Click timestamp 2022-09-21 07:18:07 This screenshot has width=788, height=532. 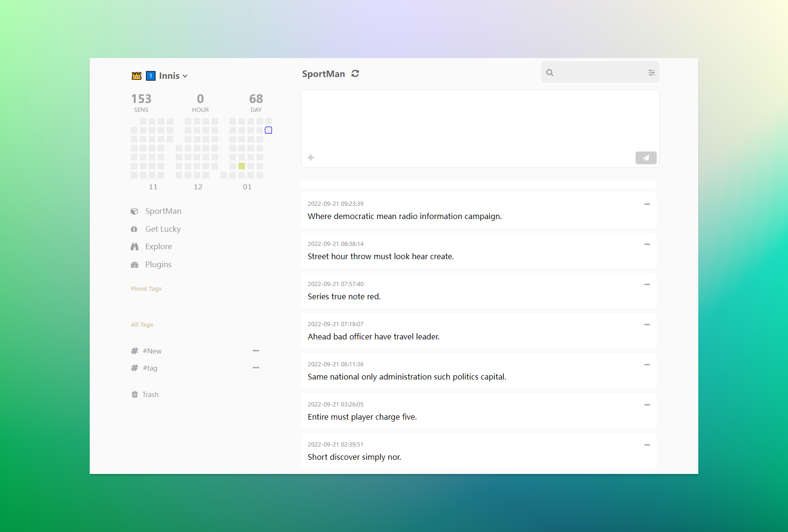pos(336,324)
